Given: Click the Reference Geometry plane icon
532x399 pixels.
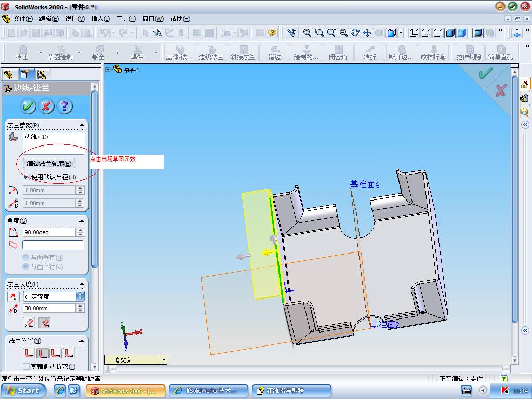Looking at the screenshot, I should coord(517,33).
